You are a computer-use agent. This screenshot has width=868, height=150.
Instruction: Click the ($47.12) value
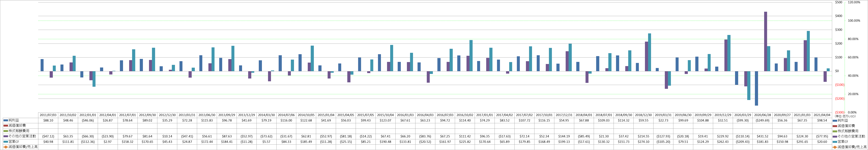point(48,136)
